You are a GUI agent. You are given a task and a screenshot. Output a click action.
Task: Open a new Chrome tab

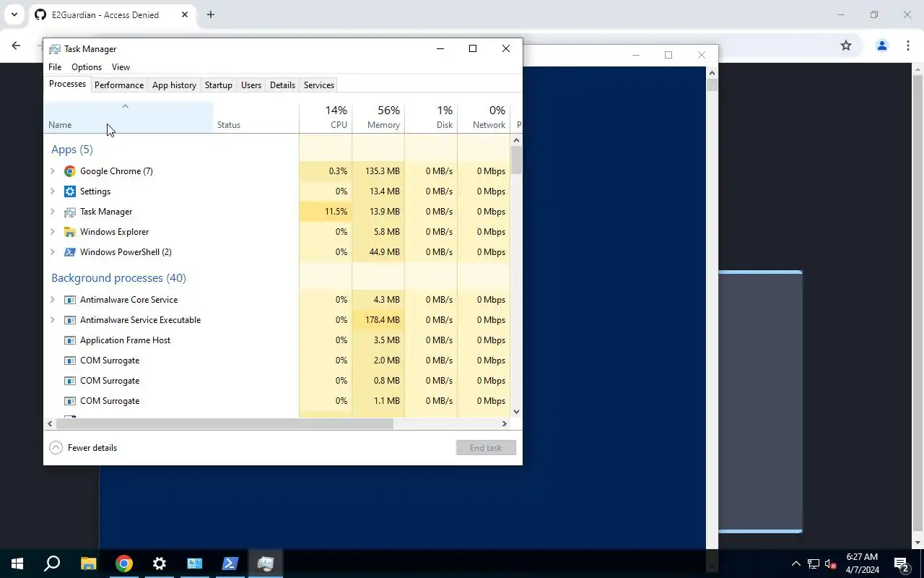210,14
